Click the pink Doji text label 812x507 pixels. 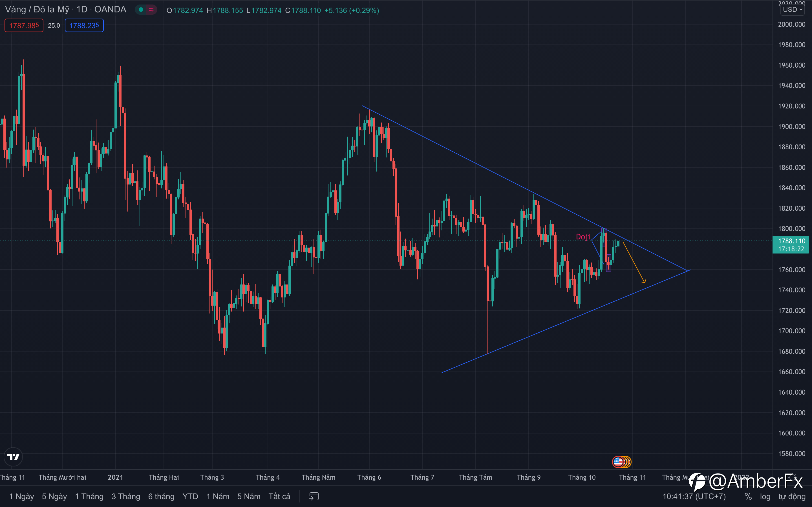(583, 237)
